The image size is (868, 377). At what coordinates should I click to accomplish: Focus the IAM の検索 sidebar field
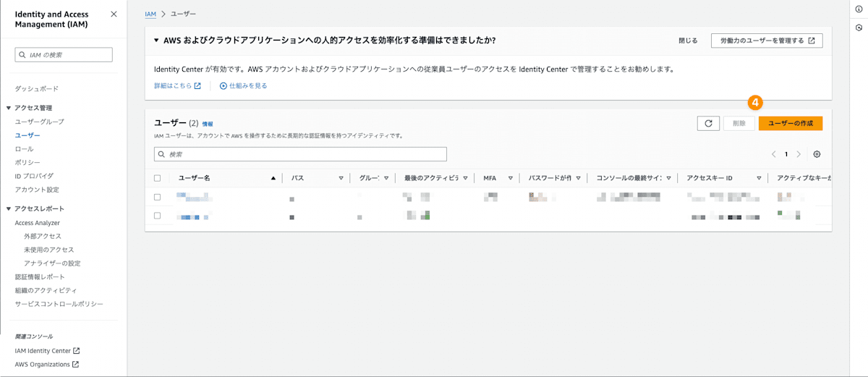coord(64,55)
